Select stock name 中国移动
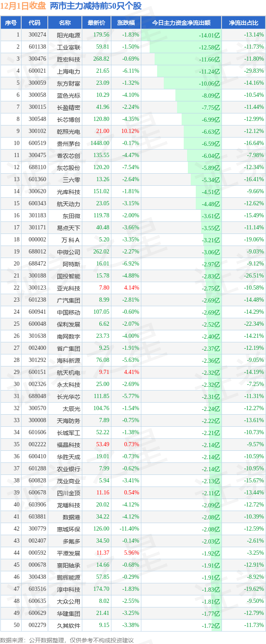 click(69, 312)
